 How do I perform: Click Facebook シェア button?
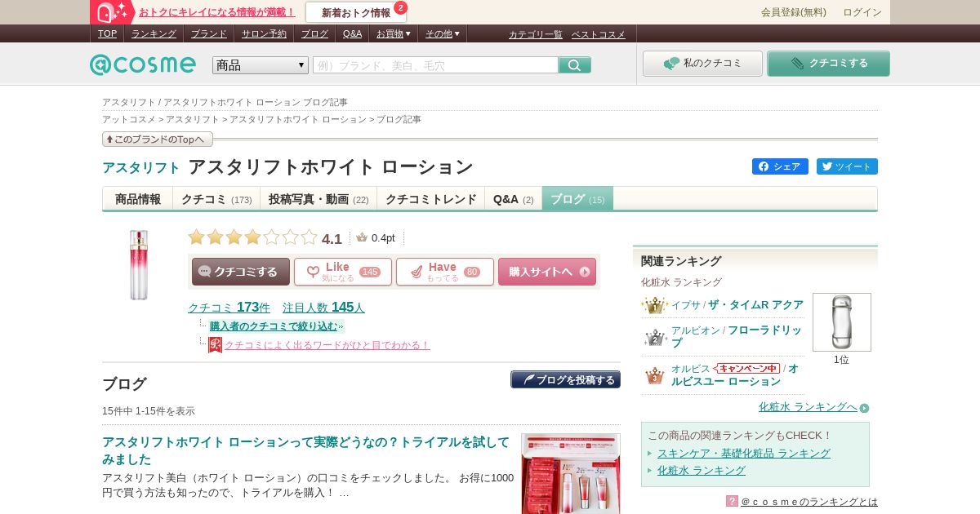tap(780, 166)
